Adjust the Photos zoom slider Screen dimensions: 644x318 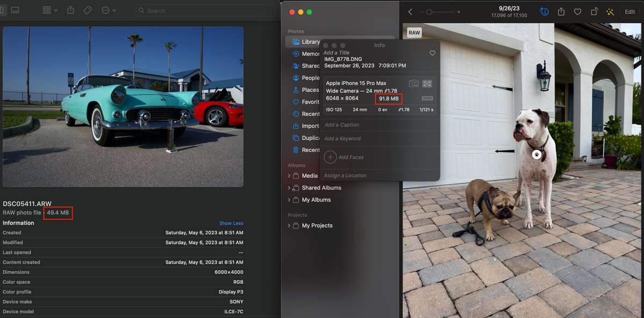(440, 12)
